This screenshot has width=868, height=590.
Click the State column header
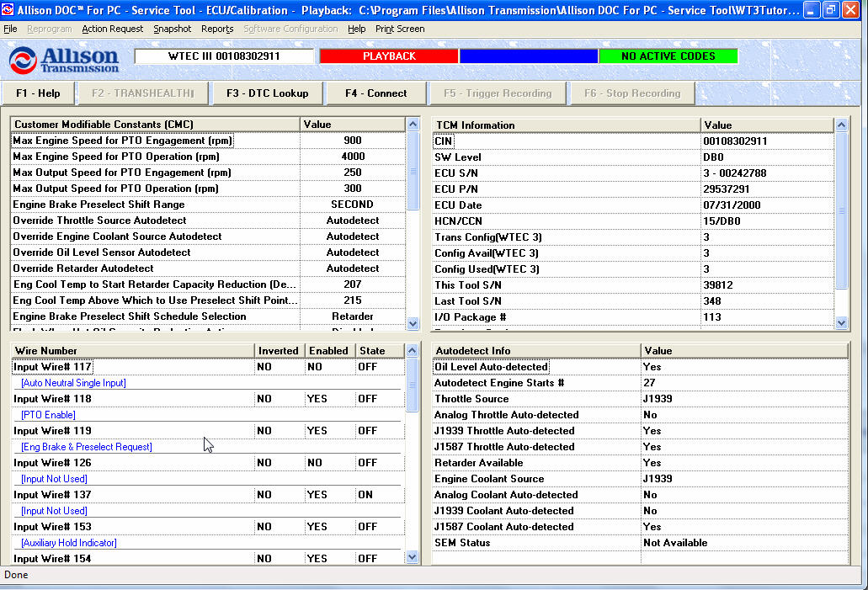(381, 351)
